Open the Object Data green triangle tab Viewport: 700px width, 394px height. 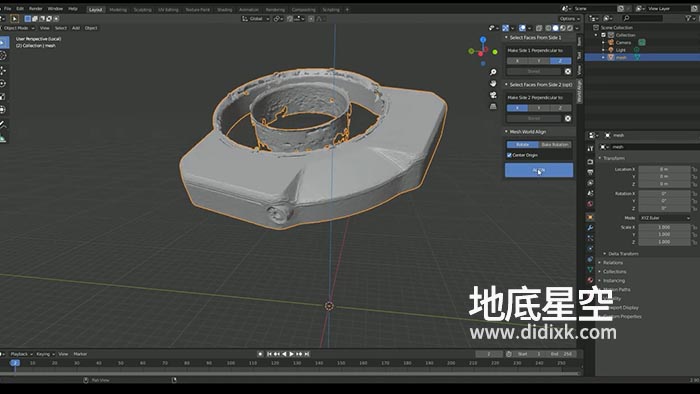pyautogui.click(x=590, y=270)
